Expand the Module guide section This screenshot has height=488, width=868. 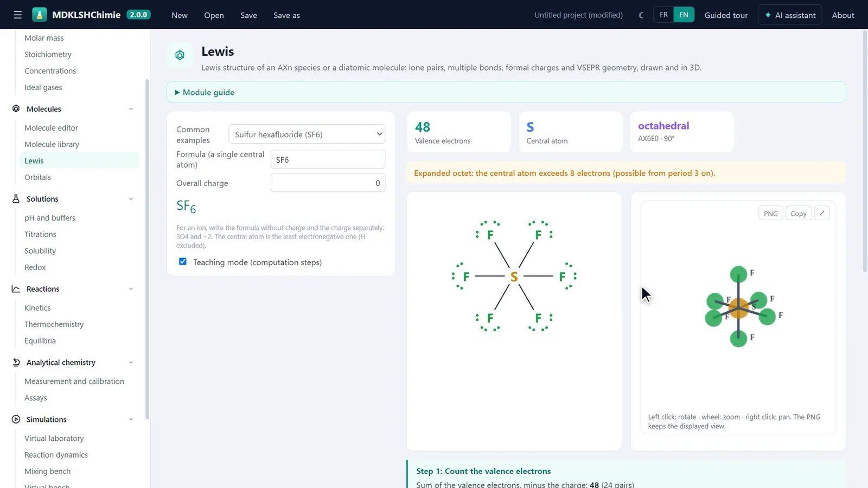(x=506, y=92)
